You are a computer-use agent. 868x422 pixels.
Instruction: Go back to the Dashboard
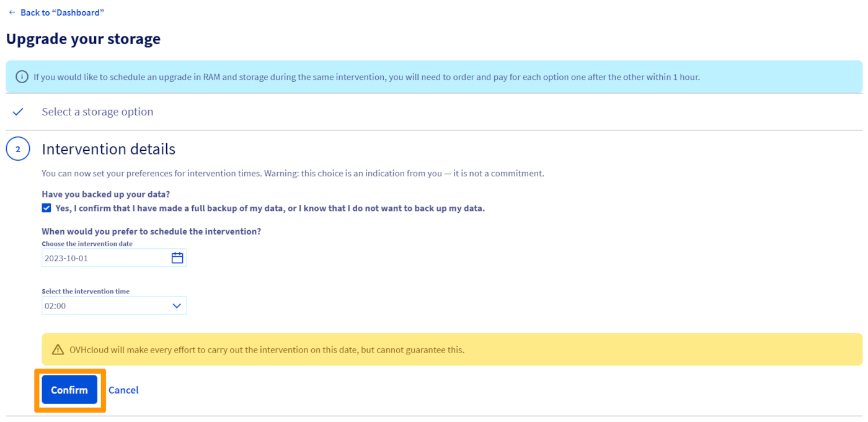[62, 12]
